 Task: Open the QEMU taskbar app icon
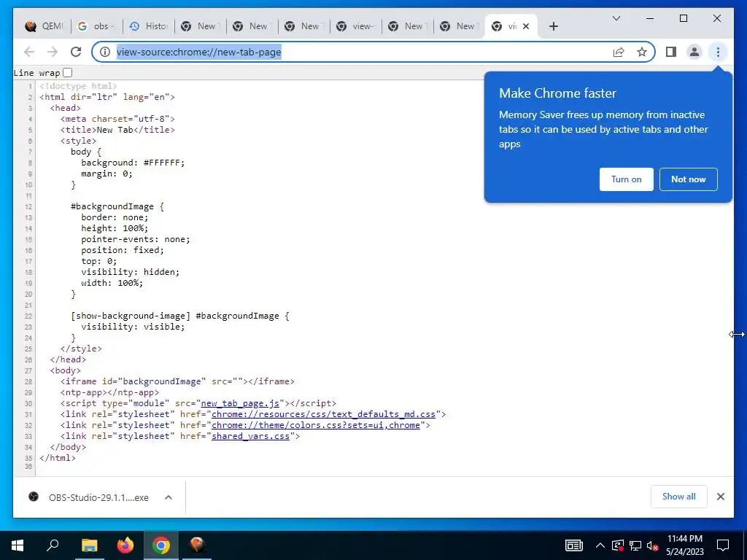[197, 545]
